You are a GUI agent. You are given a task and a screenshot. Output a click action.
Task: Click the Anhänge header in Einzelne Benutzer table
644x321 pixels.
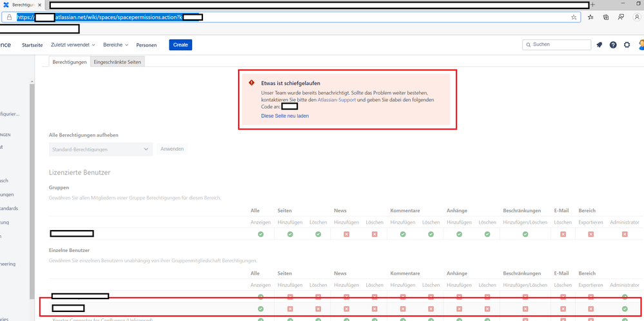point(456,273)
